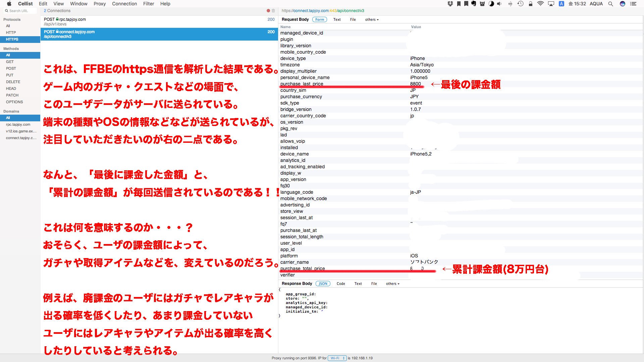
Task: Open the Connection menu
Action: pos(124,4)
